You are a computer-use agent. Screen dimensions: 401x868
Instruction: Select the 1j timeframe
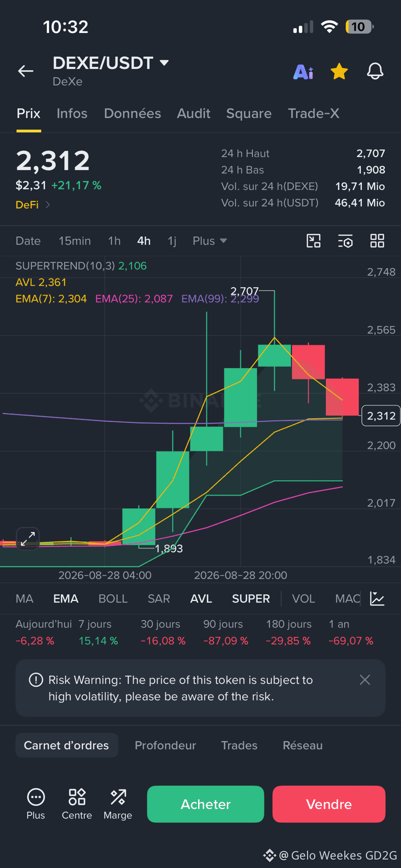click(x=172, y=241)
